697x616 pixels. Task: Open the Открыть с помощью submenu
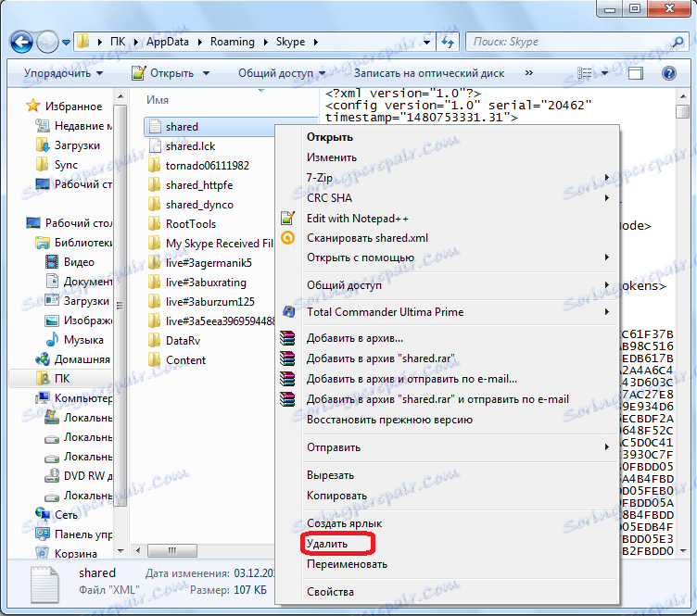click(x=447, y=258)
